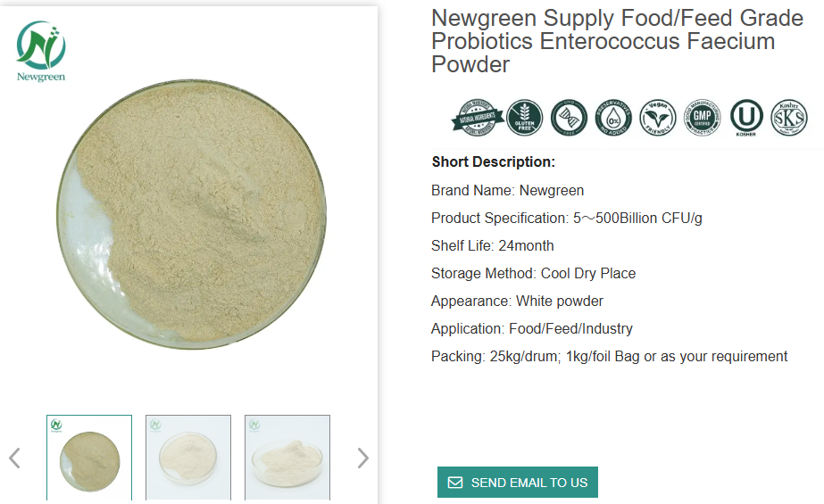The image size is (824, 504).
Task: Click the U Kosher certification badge
Action: point(746,117)
